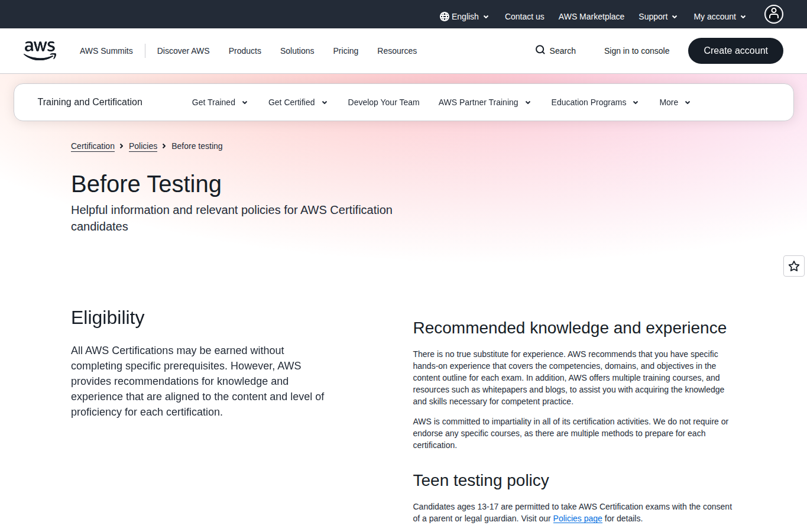Open the Pricing menu item
This screenshot has height=532, width=807.
pos(345,51)
